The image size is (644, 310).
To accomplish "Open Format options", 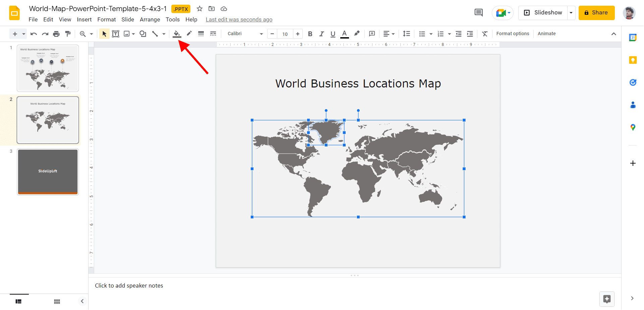I will pyautogui.click(x=513, y=34).
